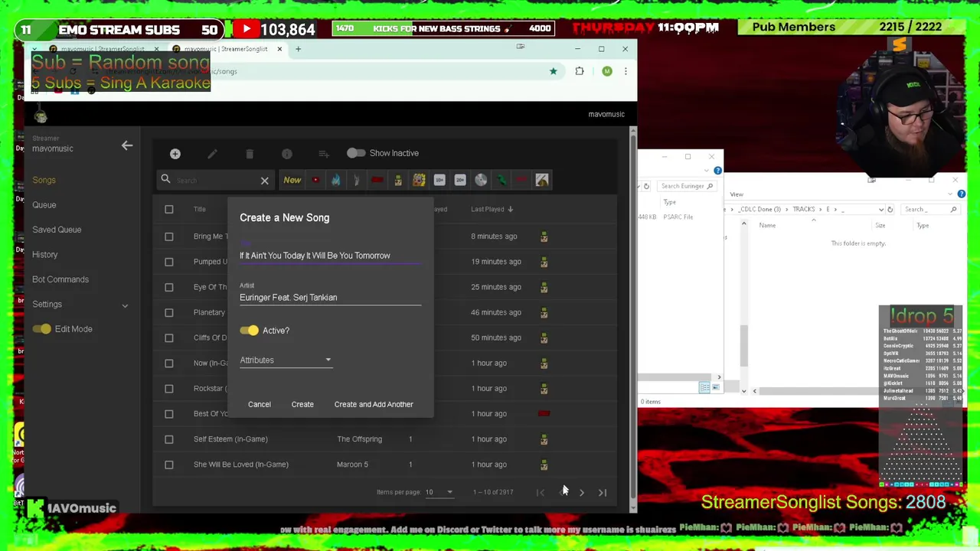Click the add to queue playlist icon
The image size is (980, 551).
coord(323,154)
